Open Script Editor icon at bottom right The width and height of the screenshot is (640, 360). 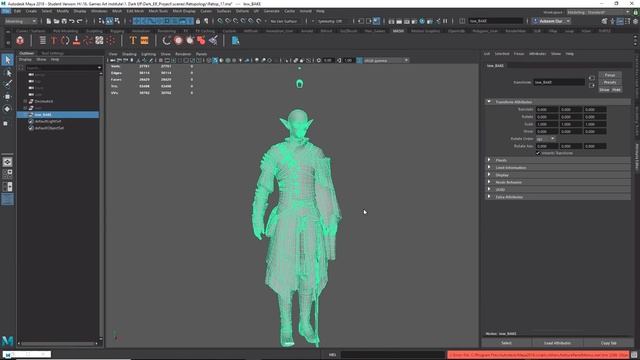[x=634, y=355]
